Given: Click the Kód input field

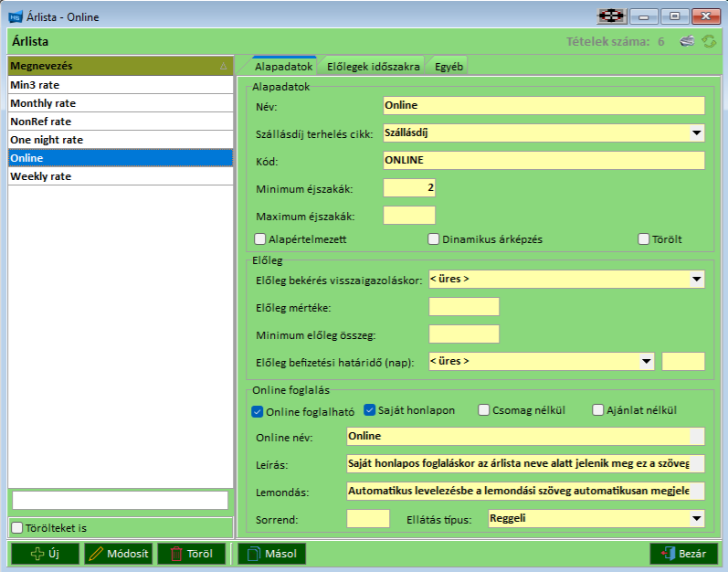Looking at the screenshot, I should (543, 161).
